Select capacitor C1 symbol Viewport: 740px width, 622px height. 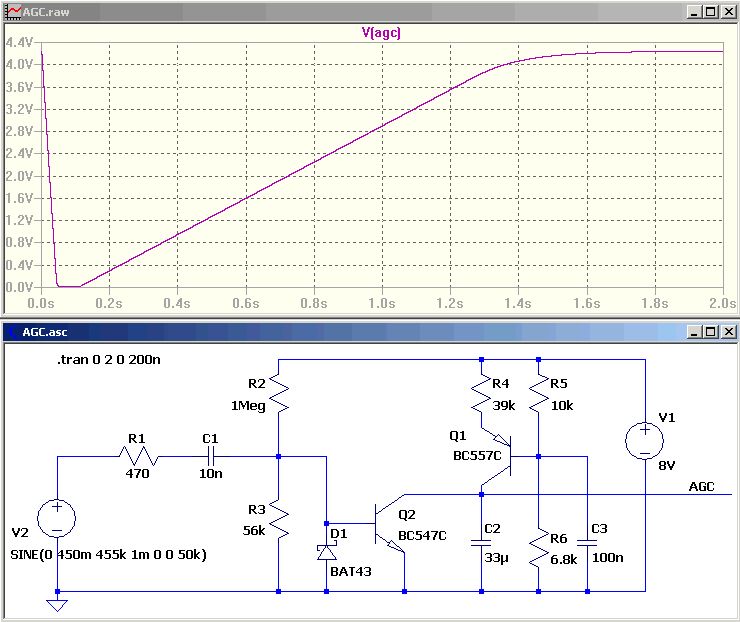click(x=210, y=456)
